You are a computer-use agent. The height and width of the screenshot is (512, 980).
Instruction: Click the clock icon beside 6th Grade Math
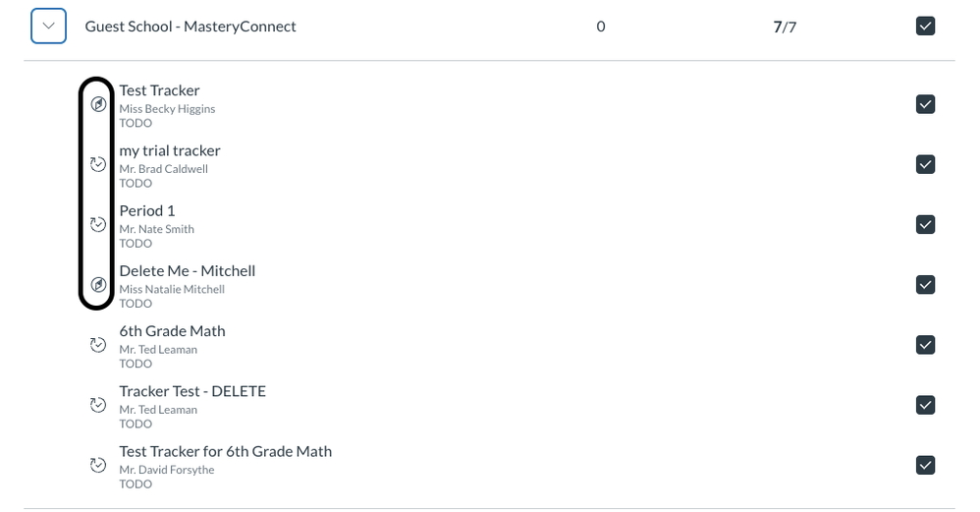(98, 345)
